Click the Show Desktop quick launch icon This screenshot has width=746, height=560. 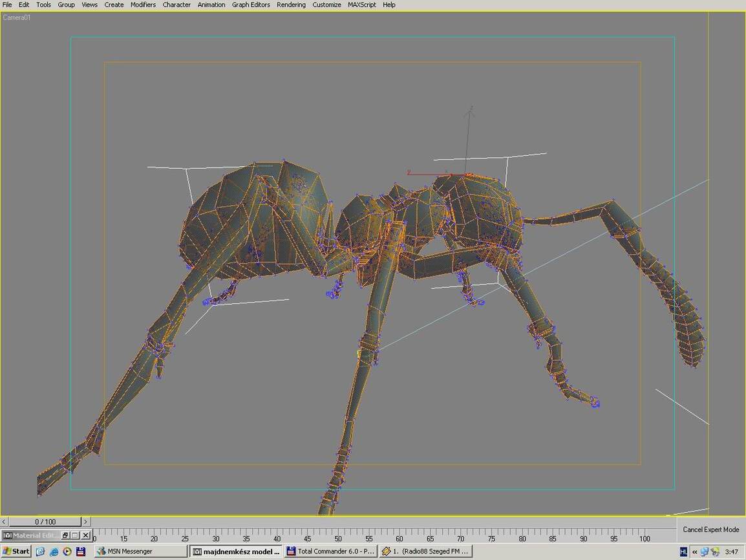pos(40,552)
